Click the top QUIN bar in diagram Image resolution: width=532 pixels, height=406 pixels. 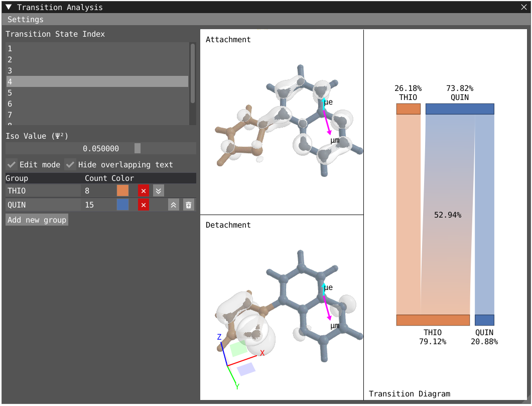pos(460,109)
